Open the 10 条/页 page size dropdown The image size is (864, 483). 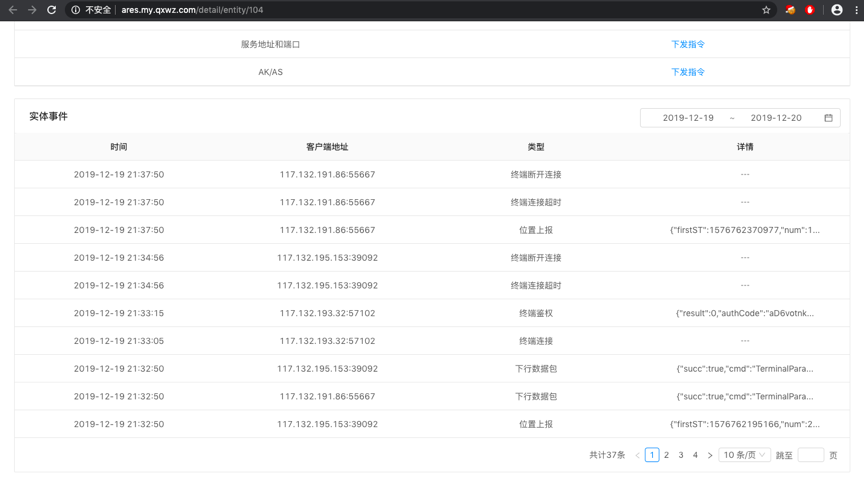[744, 455]
